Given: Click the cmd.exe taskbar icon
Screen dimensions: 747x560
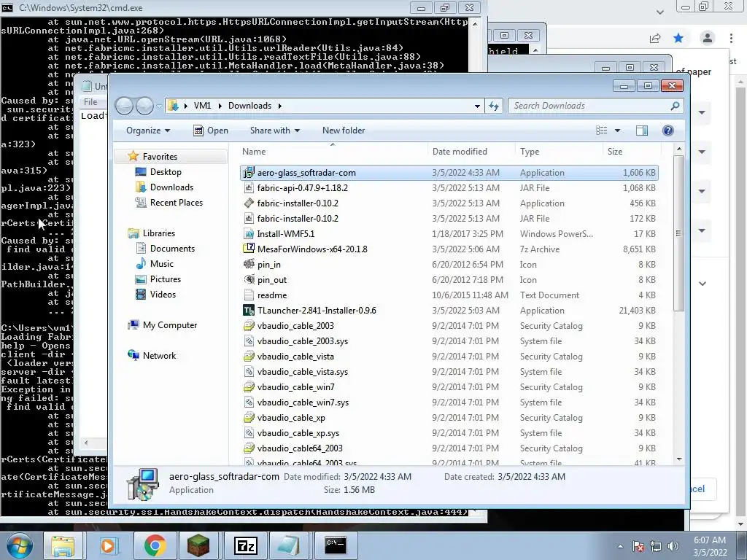Looking at the screenshot, I should 335,545.
